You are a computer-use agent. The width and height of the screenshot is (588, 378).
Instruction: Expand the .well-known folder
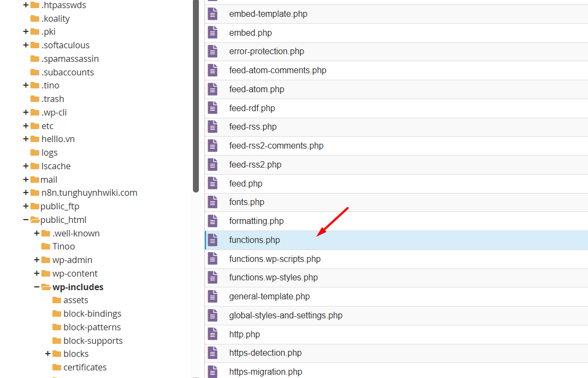[x=37, y=233]
